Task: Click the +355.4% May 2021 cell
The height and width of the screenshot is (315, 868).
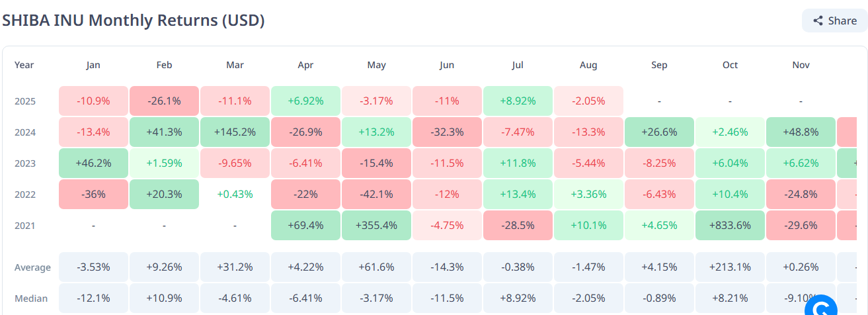Action: point(376,226)
